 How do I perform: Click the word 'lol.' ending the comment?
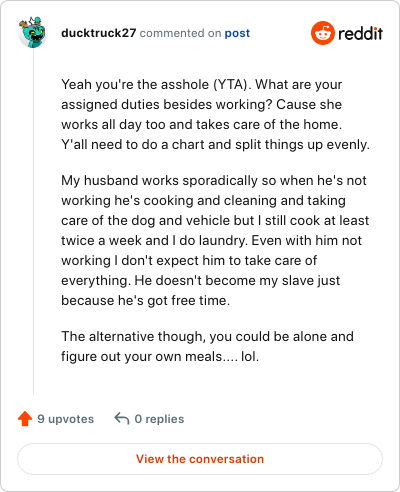(250, 357)
